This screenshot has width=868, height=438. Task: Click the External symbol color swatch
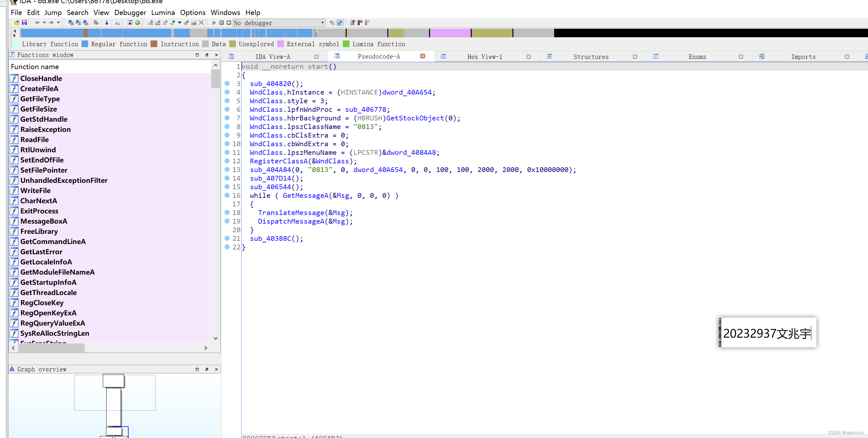[x=280, y=44]
